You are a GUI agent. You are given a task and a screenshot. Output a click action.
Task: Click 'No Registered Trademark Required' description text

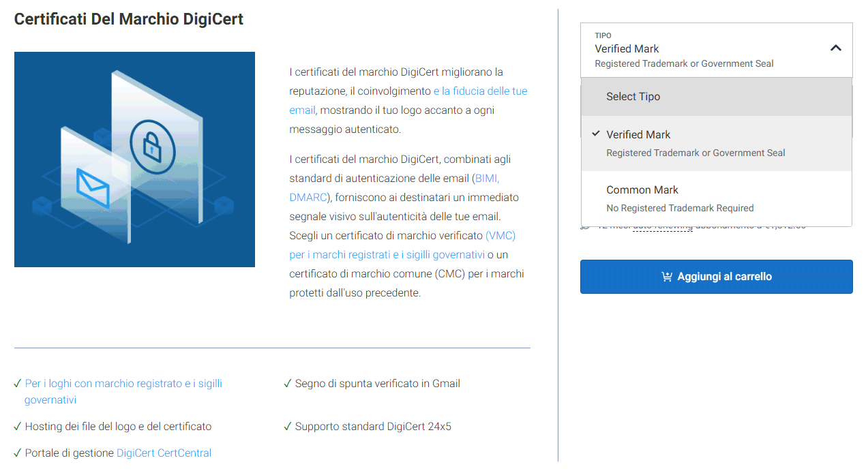[680, 208]
